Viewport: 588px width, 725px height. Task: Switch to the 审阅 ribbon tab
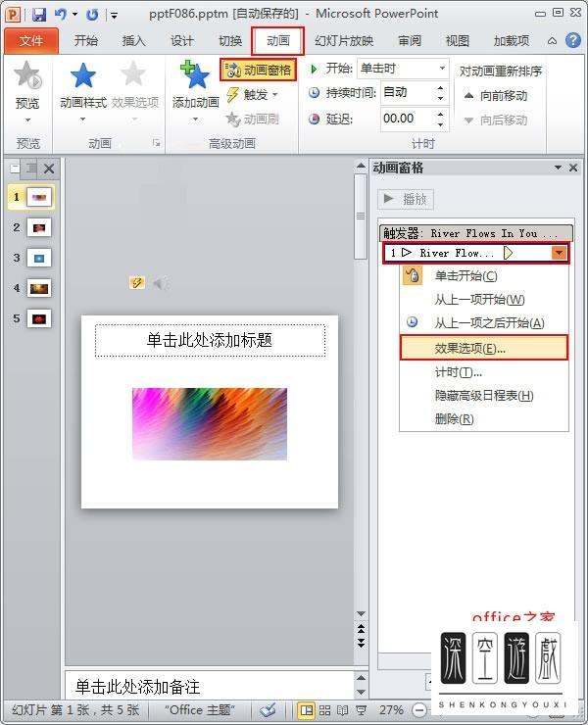coord(410,41)
